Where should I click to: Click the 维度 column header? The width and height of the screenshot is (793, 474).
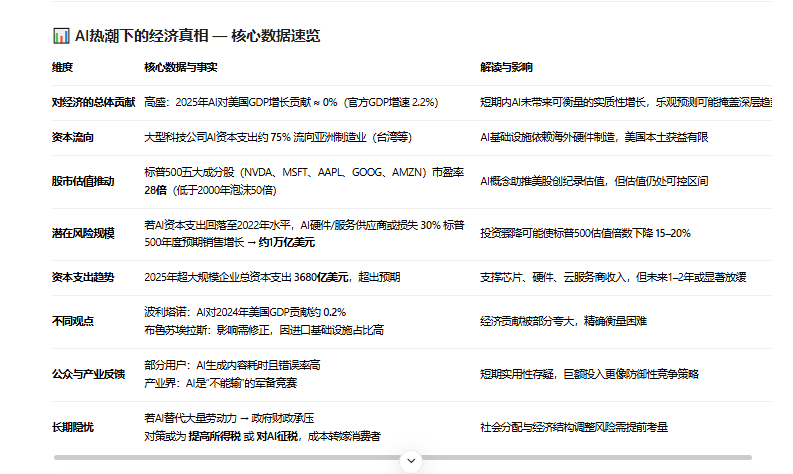63,67
